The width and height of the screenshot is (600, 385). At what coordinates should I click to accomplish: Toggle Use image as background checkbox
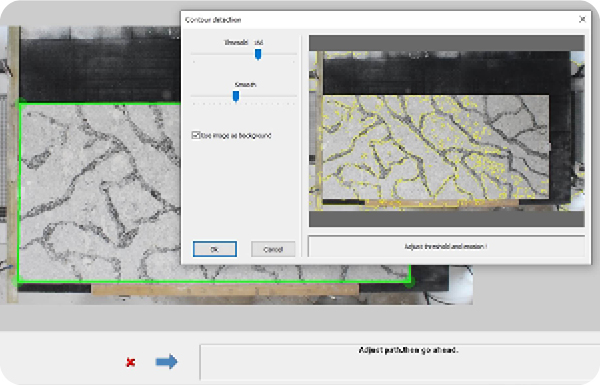pos(196,135)
